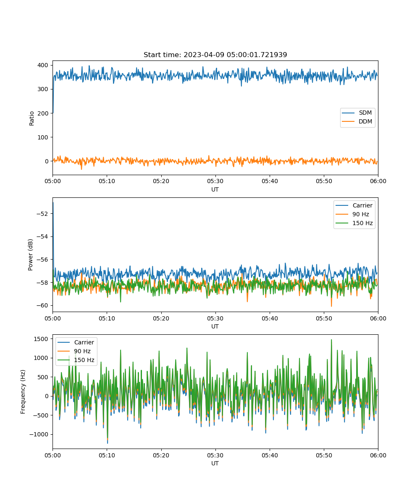The height and width of the screenshot is (504, 420).
Task: Click the "05:00" tick under the Power plot
Action: click(52, 318)
